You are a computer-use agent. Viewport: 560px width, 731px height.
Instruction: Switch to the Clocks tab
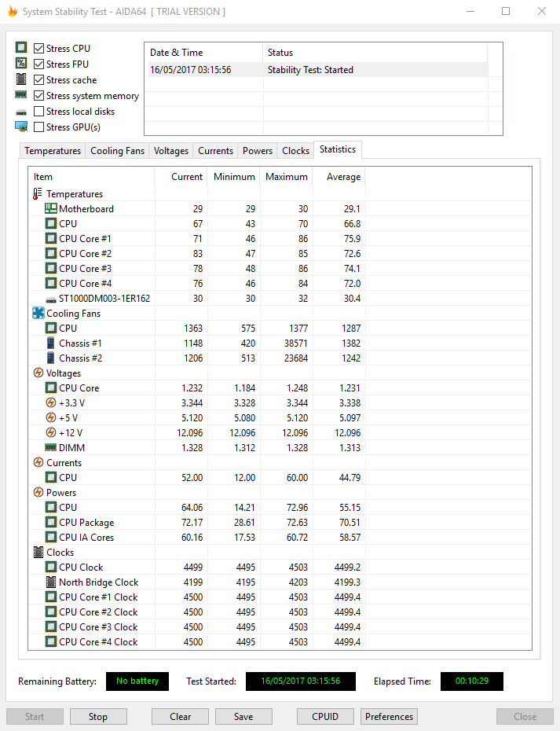click(x=295, y=151)
